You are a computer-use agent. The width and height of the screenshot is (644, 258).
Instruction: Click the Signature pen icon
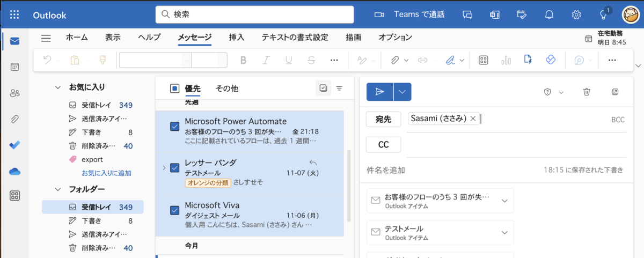pyautogui.click(x=451, y=60)
